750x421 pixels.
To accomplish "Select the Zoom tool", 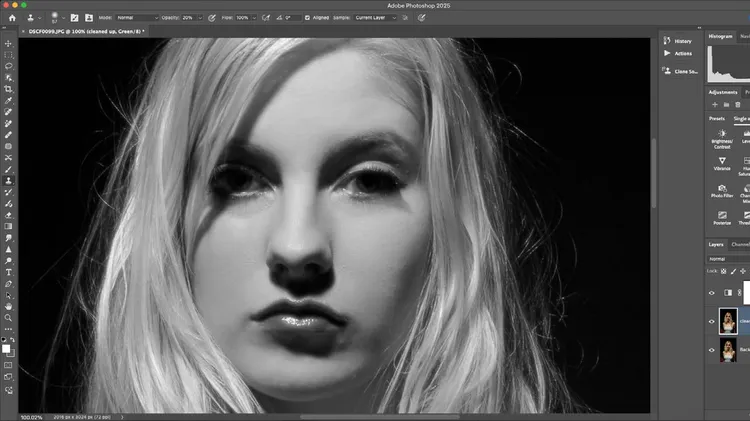I will (9, 318).
